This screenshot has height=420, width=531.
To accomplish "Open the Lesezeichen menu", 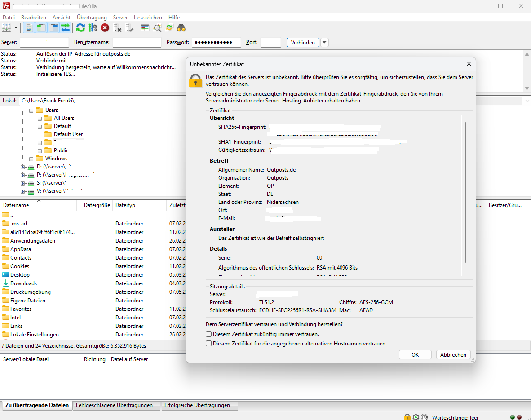I will click(x=148, y=17).
